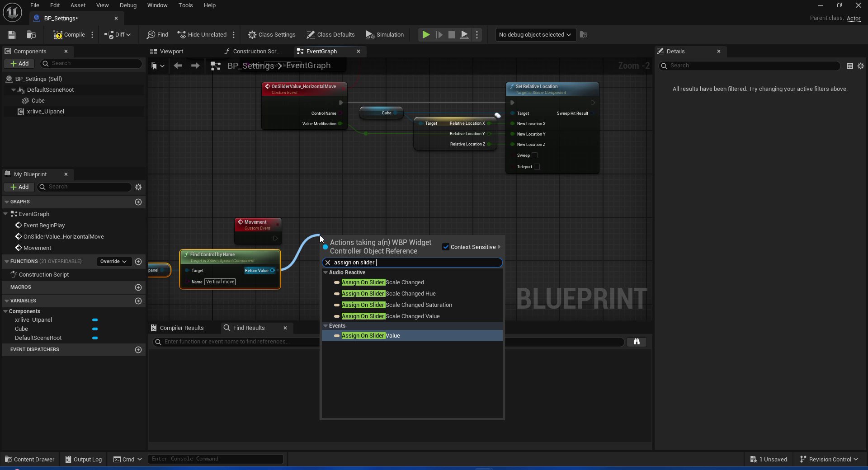Collapse DefaultSceneRoot in components tree
This screenshot has width=868, height=470.
click(14, 90)
